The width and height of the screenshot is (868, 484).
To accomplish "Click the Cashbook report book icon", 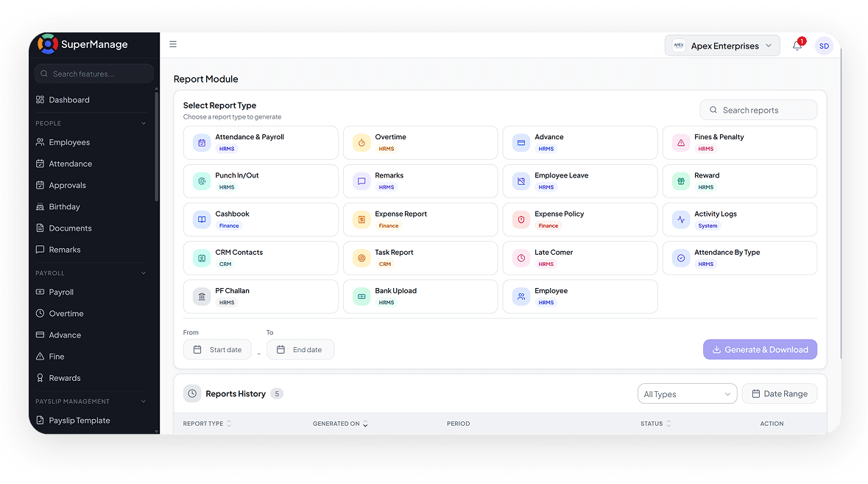I will click(202, 220).
